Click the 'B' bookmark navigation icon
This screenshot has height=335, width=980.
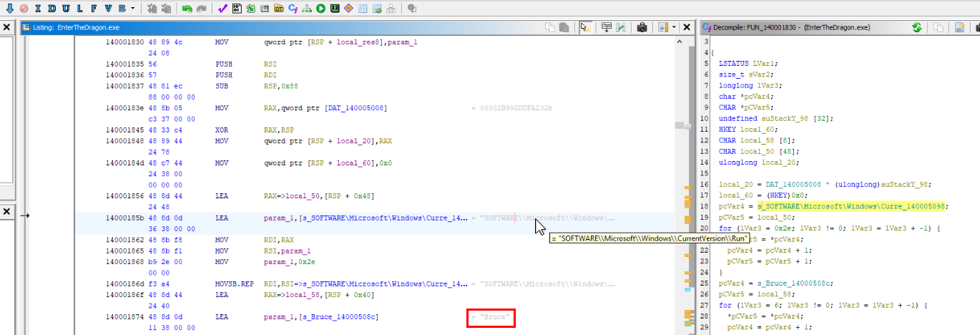122,9
